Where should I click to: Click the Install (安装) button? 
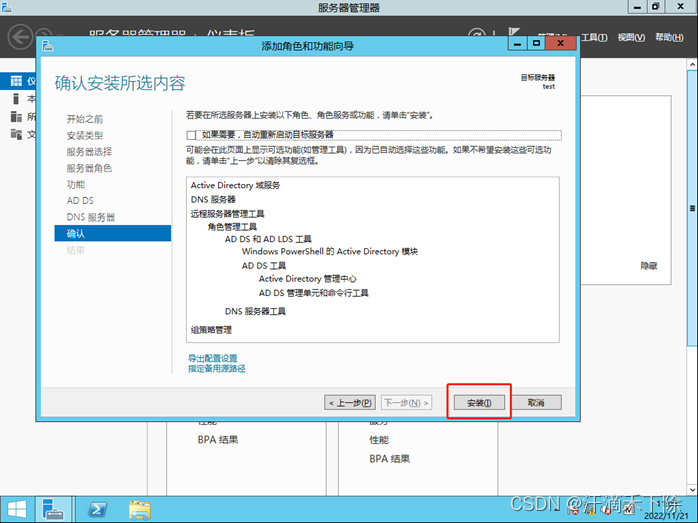point(479,403)
